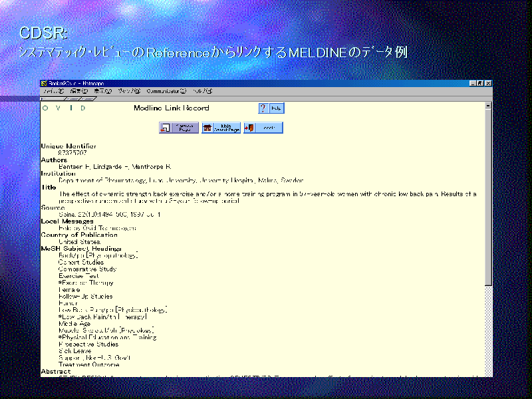
Task: Open the 編集 (Edit) menu
Action: coord(78,91)
